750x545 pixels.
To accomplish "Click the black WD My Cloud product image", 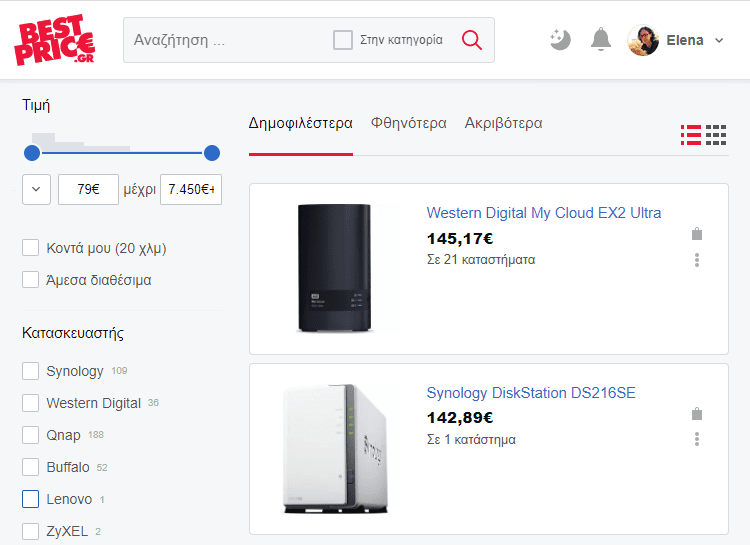I will pyautogui.click(x=334, y=268).
